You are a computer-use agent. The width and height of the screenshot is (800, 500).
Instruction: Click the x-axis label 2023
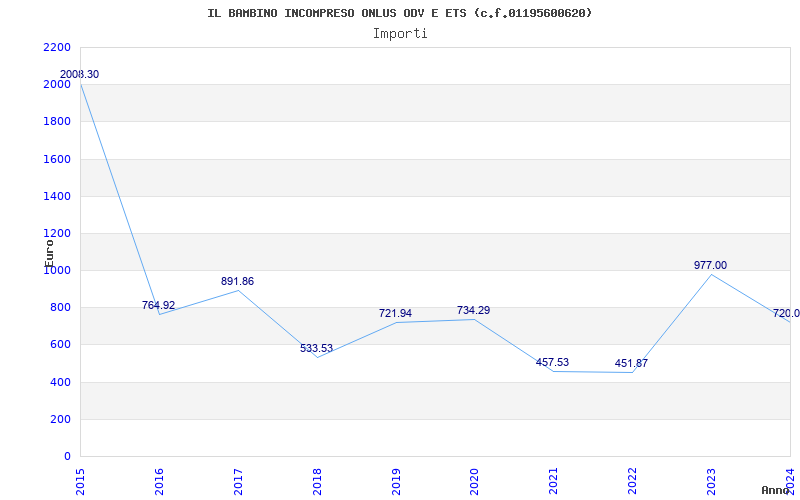pos(711,481)
